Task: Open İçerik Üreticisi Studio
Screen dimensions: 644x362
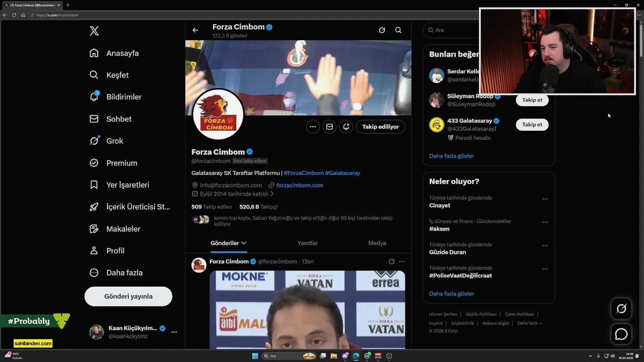Action: pyautogui.click(x=130, y=207)
